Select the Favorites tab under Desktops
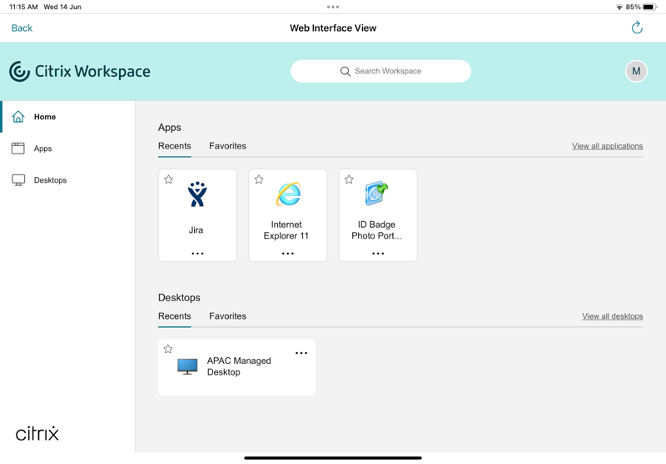Image resolution: width=666 pixels, height=464 pixels. [228, 316]
